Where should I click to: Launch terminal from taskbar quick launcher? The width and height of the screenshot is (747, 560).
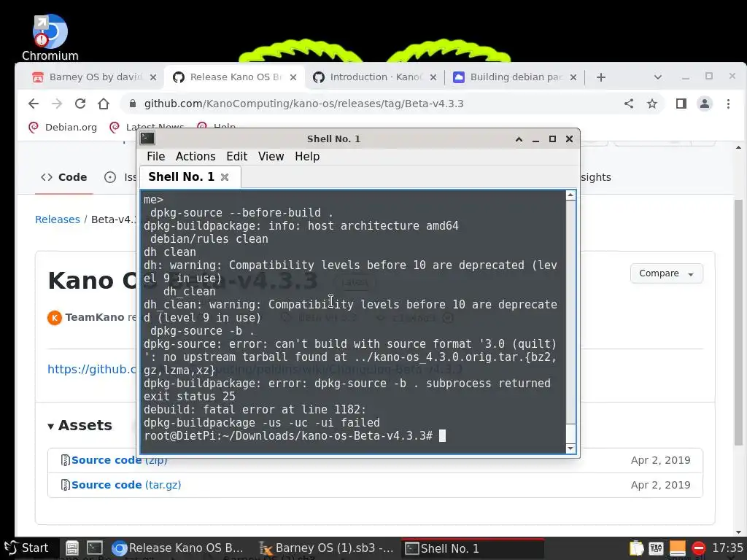click(x=95, y=548)
